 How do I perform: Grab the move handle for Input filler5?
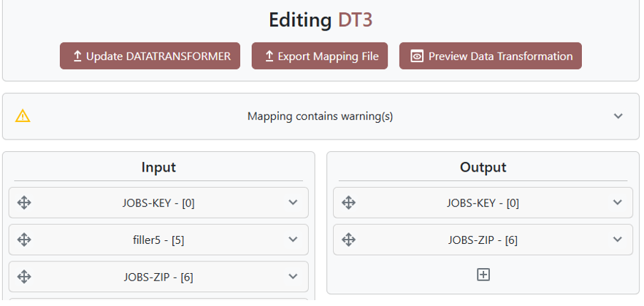(x=24, y=240)
